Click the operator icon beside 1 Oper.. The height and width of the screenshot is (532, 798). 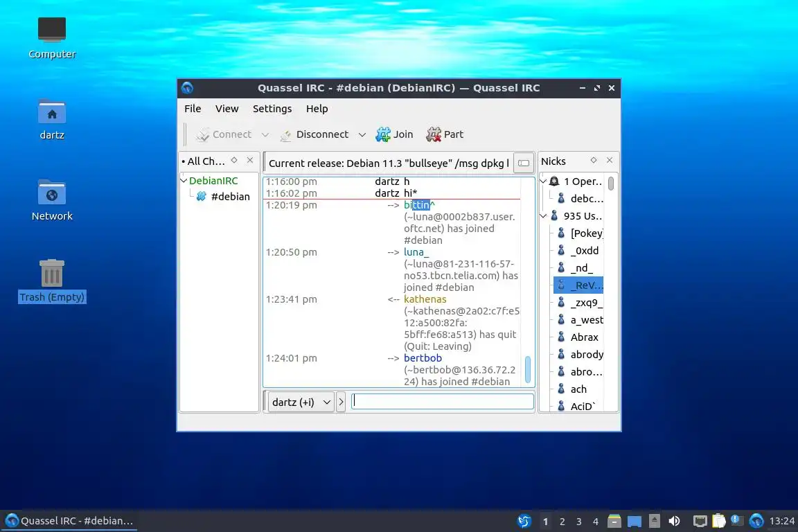pos(554,181)
